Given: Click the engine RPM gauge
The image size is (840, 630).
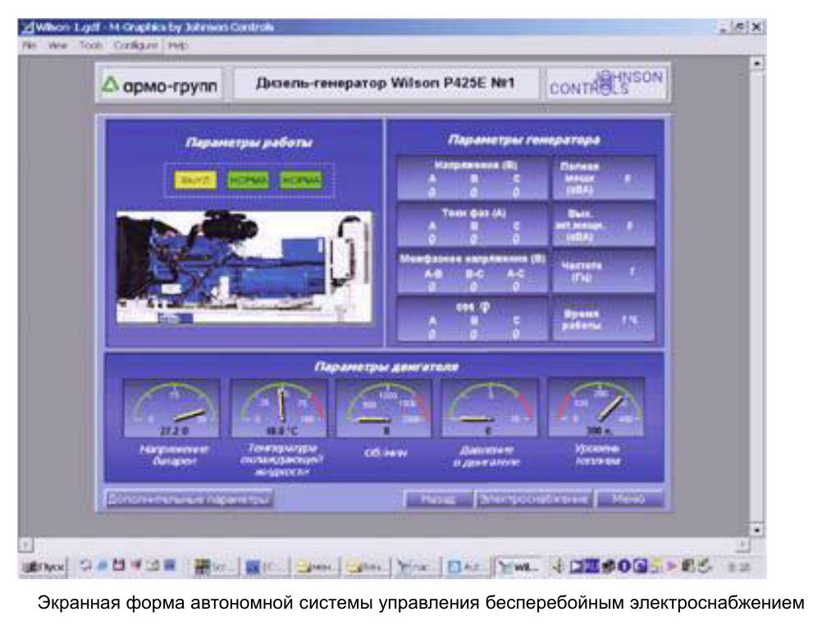Looking at the screenshot, I should (384, 408).
